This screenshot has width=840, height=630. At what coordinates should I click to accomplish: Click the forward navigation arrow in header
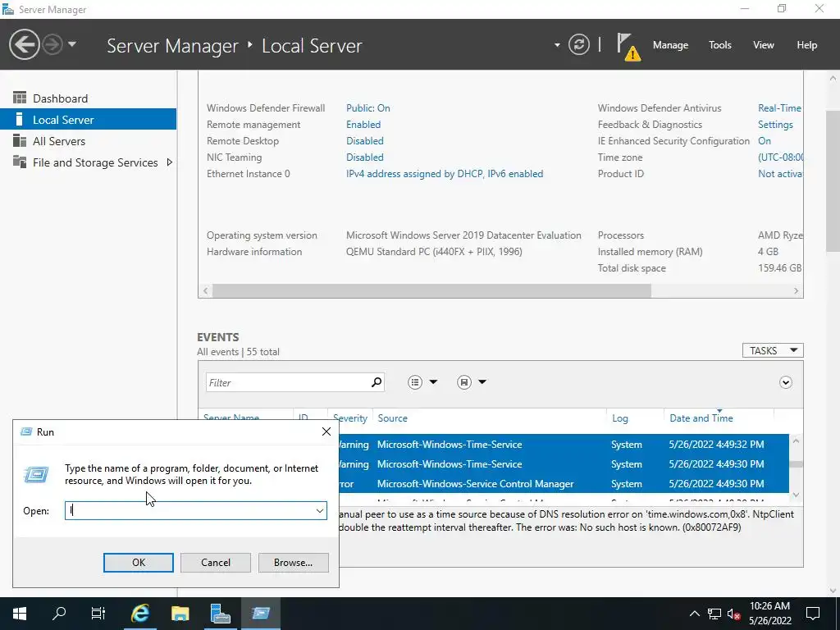(x=52, y=44)
